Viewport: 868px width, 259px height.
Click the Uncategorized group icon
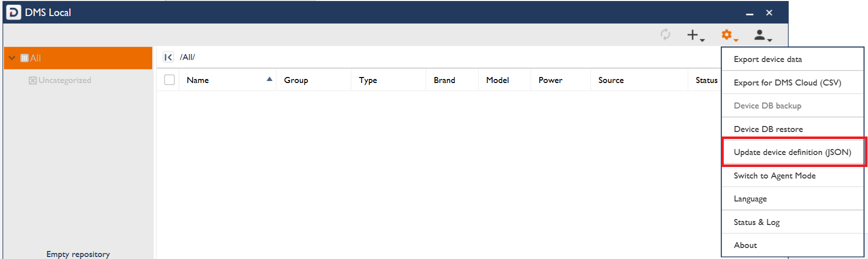coord(32,80)
